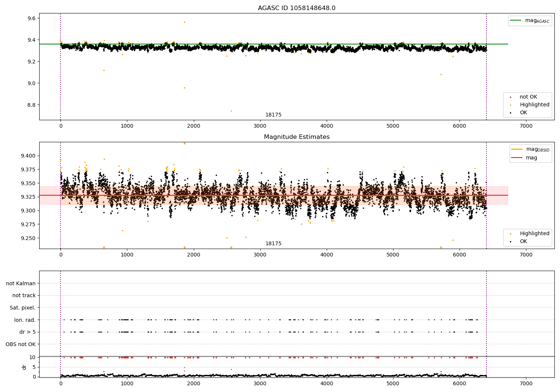
Task: Click the 'OBS not OK' row label
Action: pyautogui.click(x=21, y=344)
